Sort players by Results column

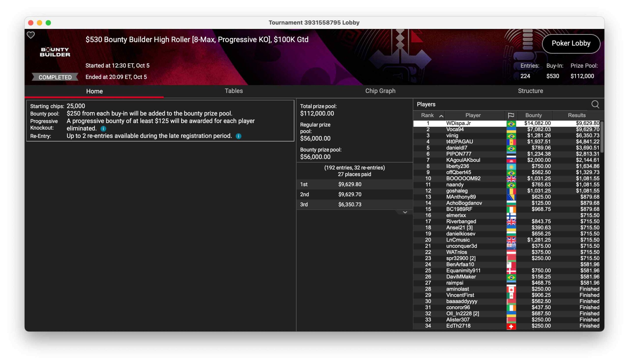tap(576, 115)
